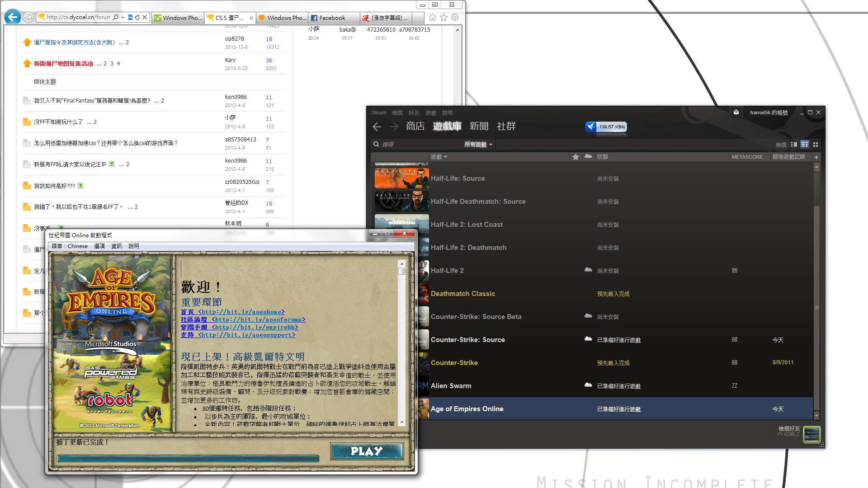The width and height of the screenshot is (868, 488).
Task: Open the 僵尸服指令及其绑定方法 thread
Action: pos(75,42)
